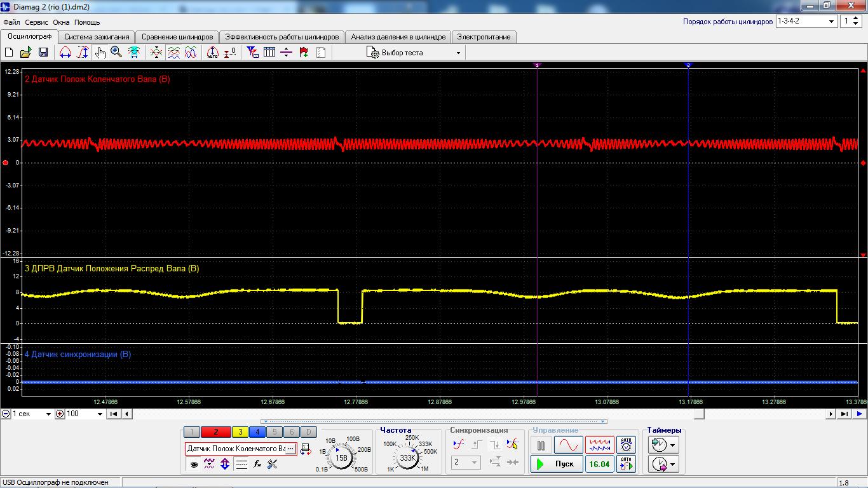Save recording with floppy disk icon

[43, 53]
